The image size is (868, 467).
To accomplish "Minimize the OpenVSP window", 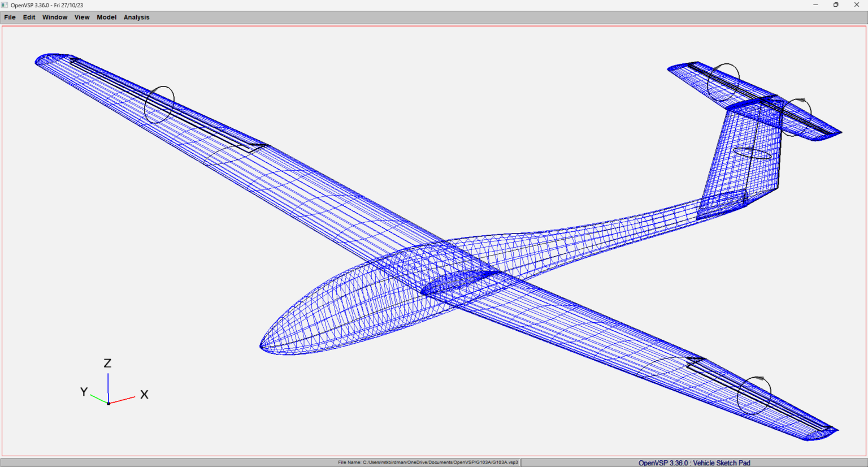I will pyautogui.click(x=815, y=5).
